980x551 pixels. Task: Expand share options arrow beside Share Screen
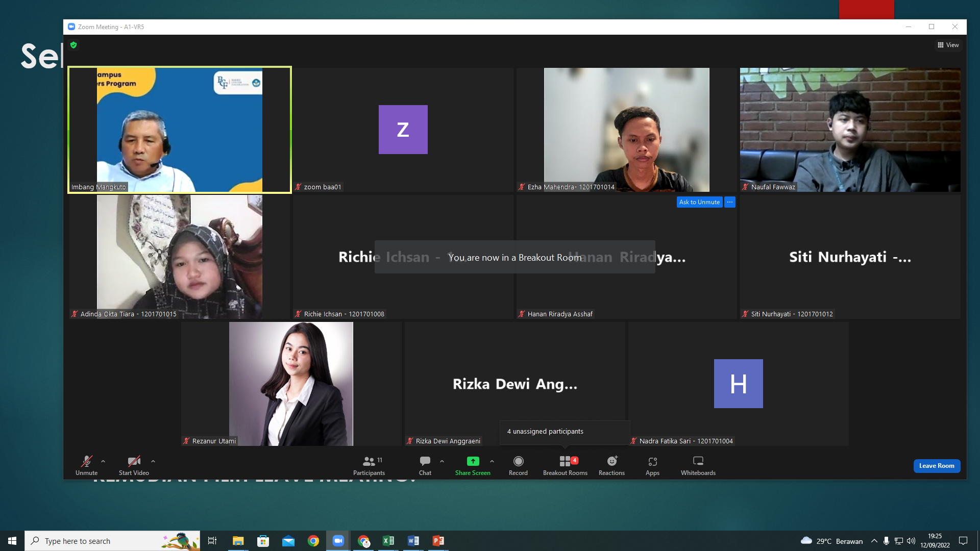(x=492, y=461)
